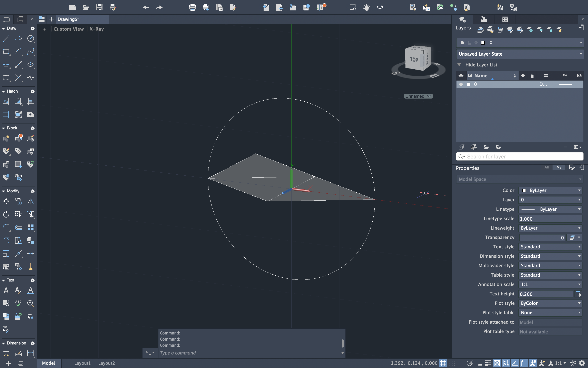This screenshot has width=588, height=368.
Task: Collapse the Hide Layer List triangle
Action: pos(459,65)
